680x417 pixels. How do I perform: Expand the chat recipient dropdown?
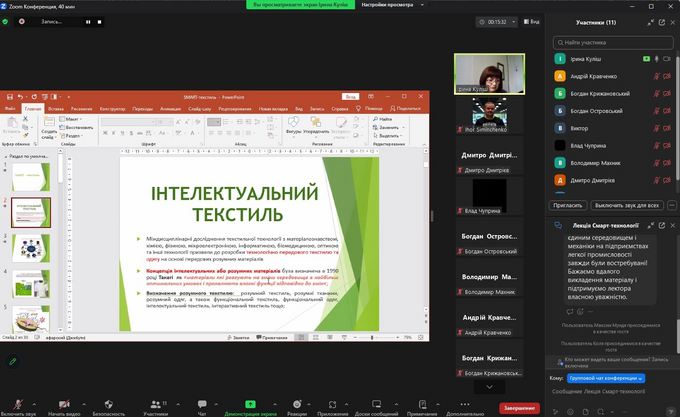(x=607, y=379)
